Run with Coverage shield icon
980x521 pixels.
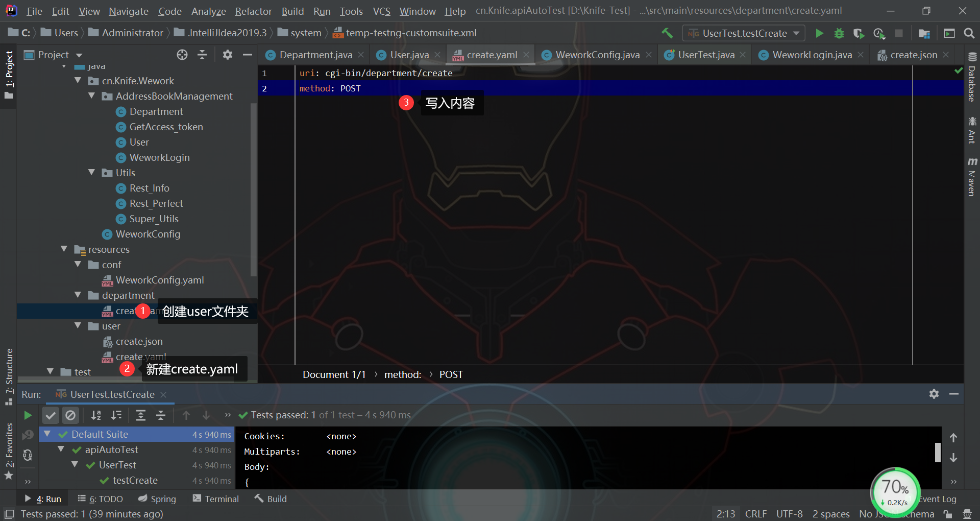pos(859,33)
